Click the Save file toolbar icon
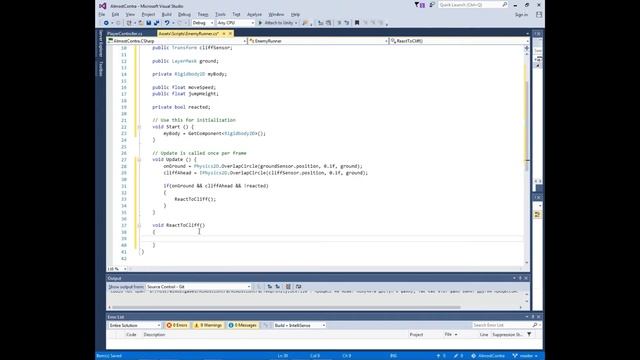Screen dimensions: 640x360 pos(149,23)
